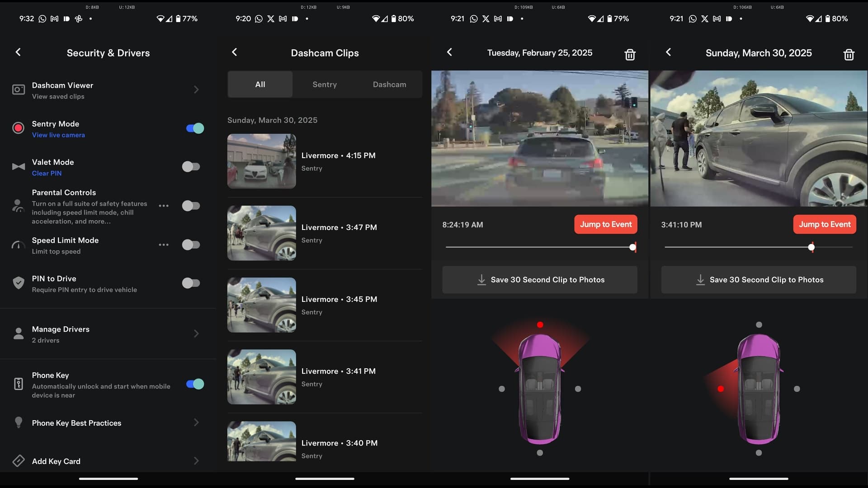The width and height of the screenshot is (868, 488).
Task: Turn off Sentry Mode switch
Action: tap(195, 128)
